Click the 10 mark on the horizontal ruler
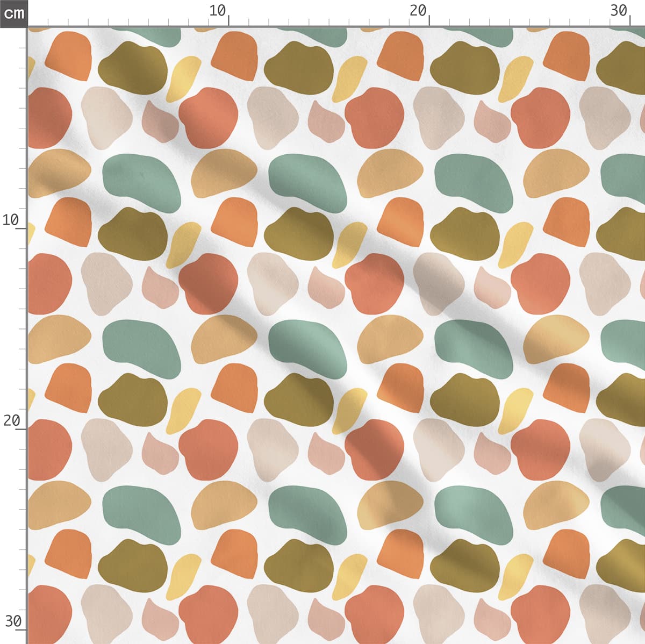Screen dimensions: 645x644 coord(218,11)
